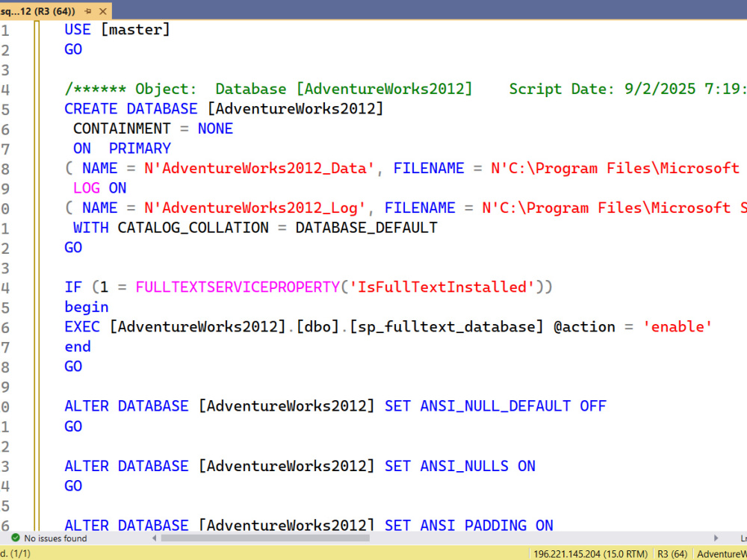Pin the query tab with pushpin icon
The image size is (747, 560).
(88, 11)
